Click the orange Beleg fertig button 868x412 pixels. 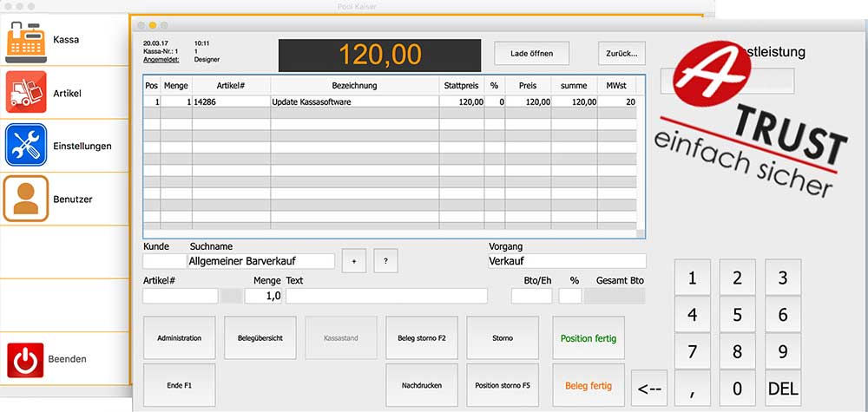click(589, 385)
